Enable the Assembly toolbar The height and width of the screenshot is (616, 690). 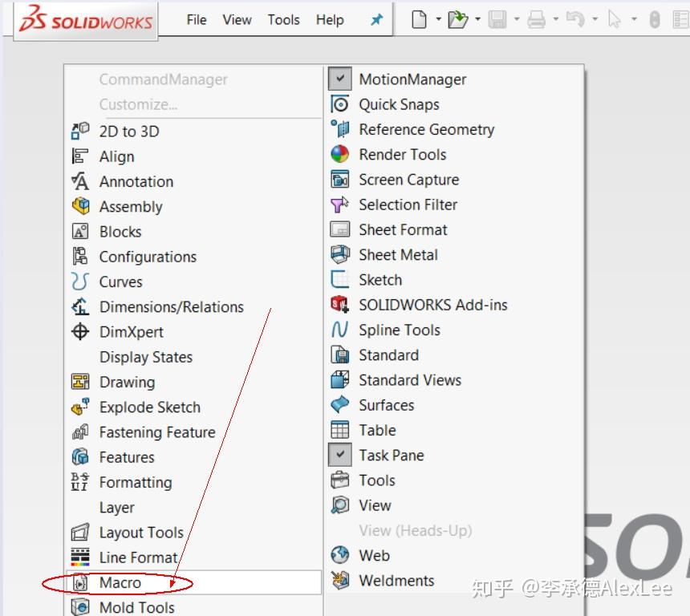(x=131, y=206)
